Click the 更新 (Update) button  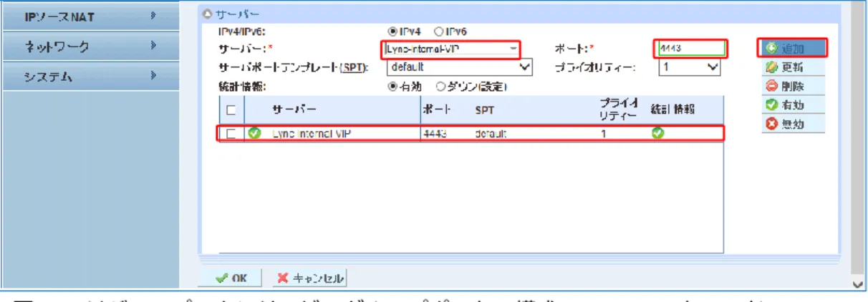point(792,68)
